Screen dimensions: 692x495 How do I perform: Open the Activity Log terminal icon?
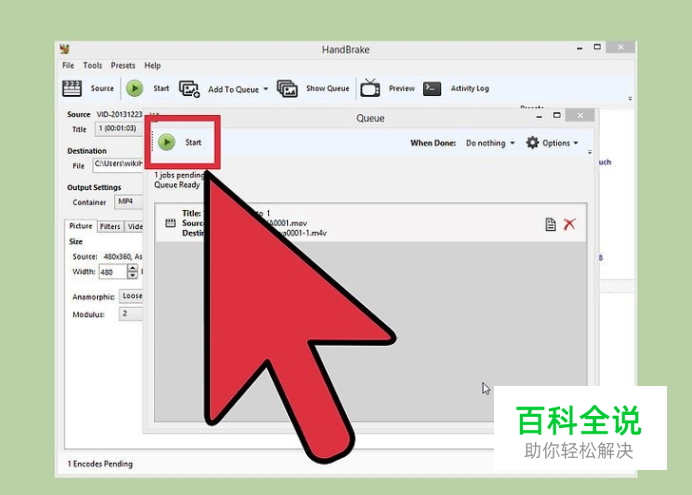click(432, 89)
